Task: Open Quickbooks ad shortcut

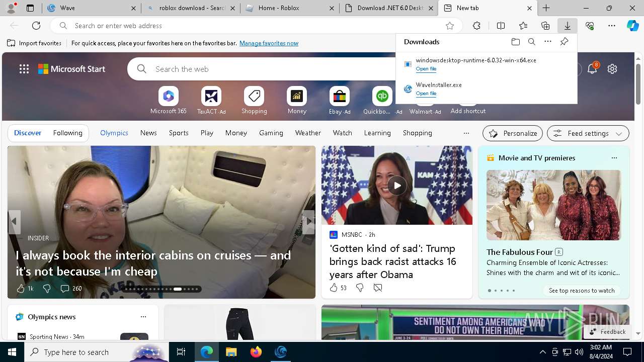Action: (x=382, y=101)
